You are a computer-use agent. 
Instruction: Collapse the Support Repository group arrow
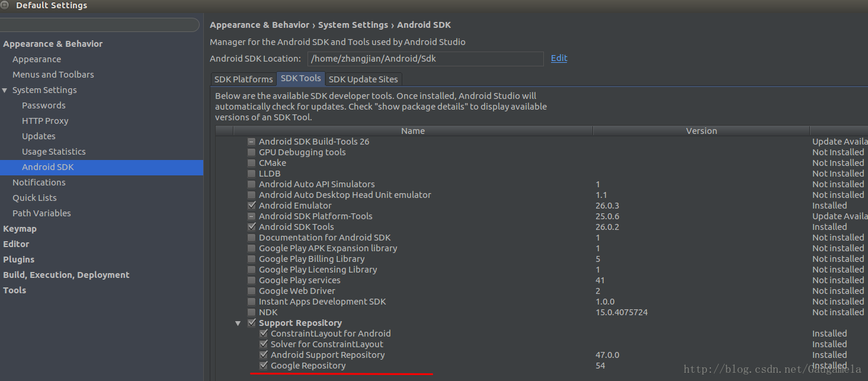click(x=238, y=323)
